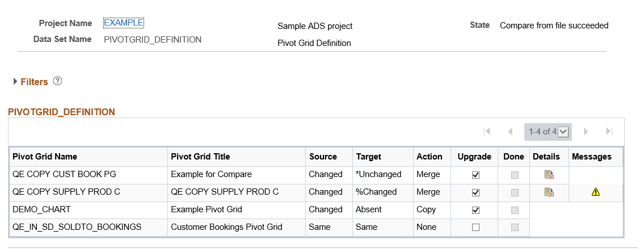This screenshot has width=644, height=252.
Task: Click the PIVOTGRID_DEFINITION data set name value
Action: pyautogui.click(x=153, y=40)
